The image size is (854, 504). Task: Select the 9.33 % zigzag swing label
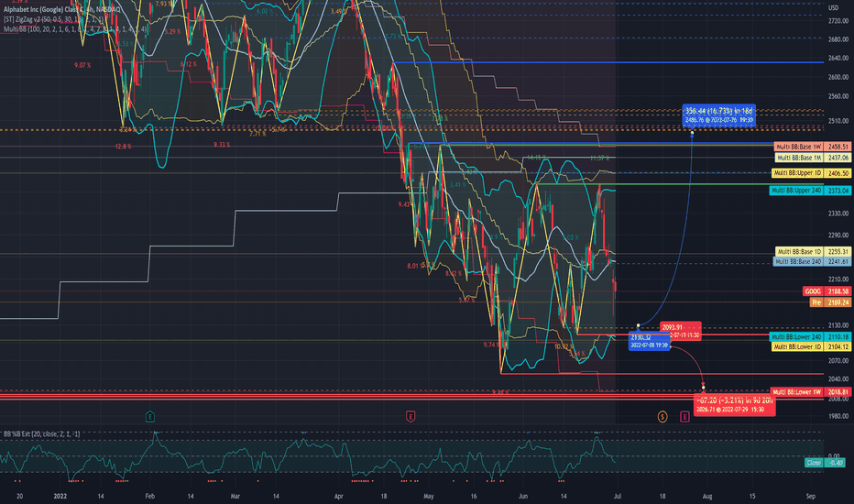coord(222,145)
